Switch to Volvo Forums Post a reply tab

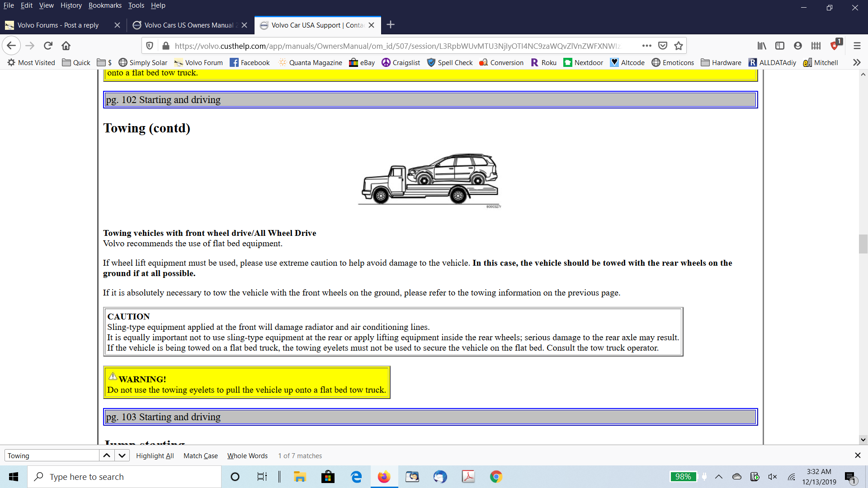[x=58, y=25]
